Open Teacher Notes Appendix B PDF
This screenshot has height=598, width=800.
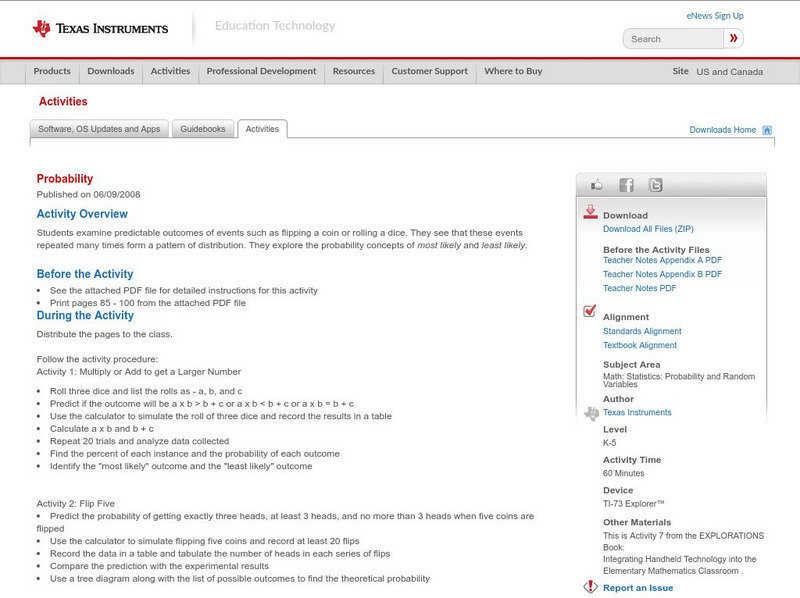click(x=662, y=274)
